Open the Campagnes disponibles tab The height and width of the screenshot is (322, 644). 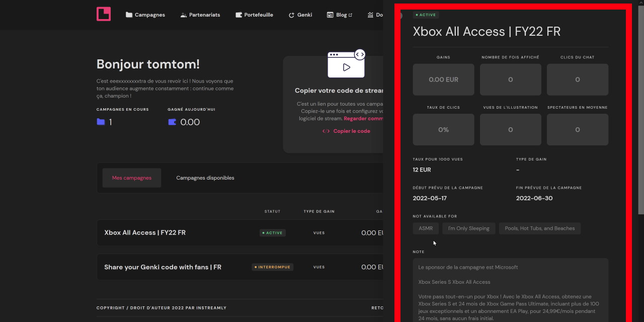(x=205, y=178)
